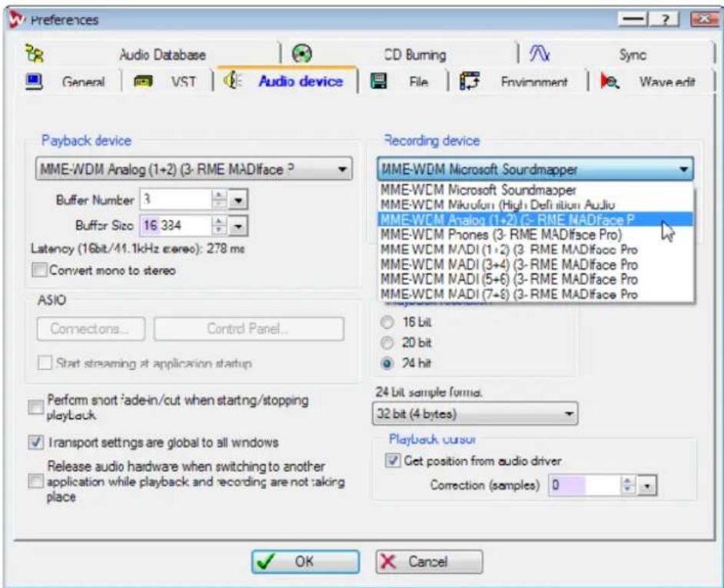Click the Latency 278 ms text

pos(138,248)
